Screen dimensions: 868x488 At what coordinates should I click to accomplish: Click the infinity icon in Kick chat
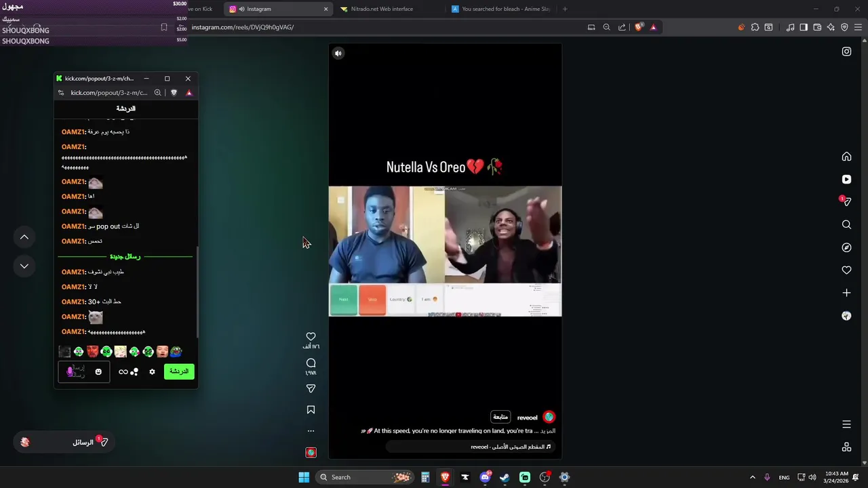123,371
